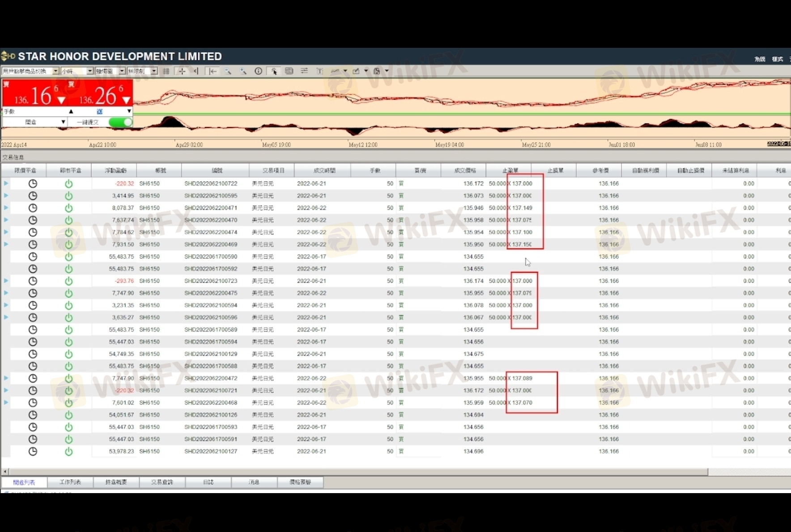Switch to the 工作列表 tab

[70, 482]
